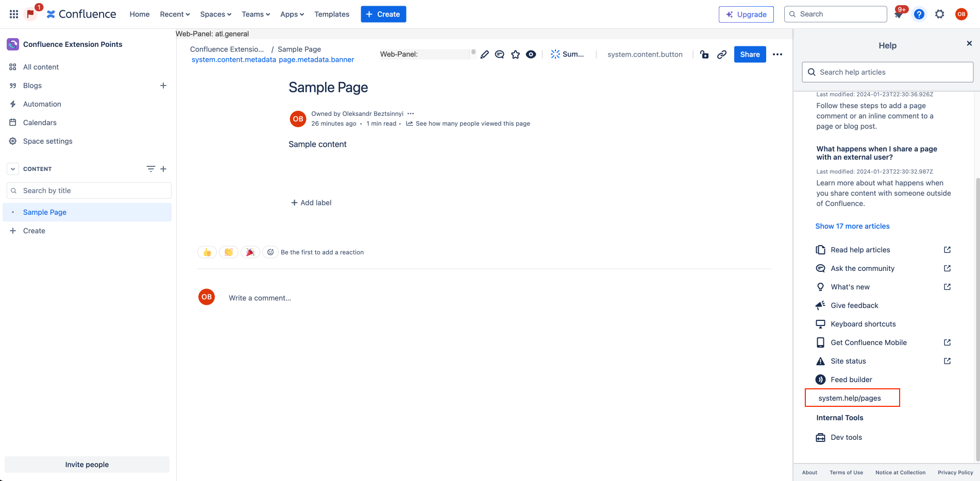
Task: Click the Confluence logo
Action: tap(81, 14)
